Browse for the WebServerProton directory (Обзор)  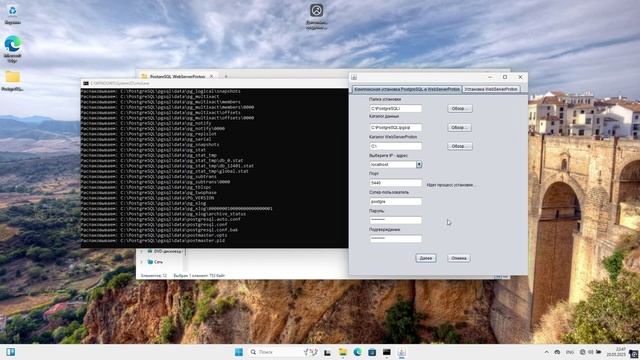click(460, 146)
